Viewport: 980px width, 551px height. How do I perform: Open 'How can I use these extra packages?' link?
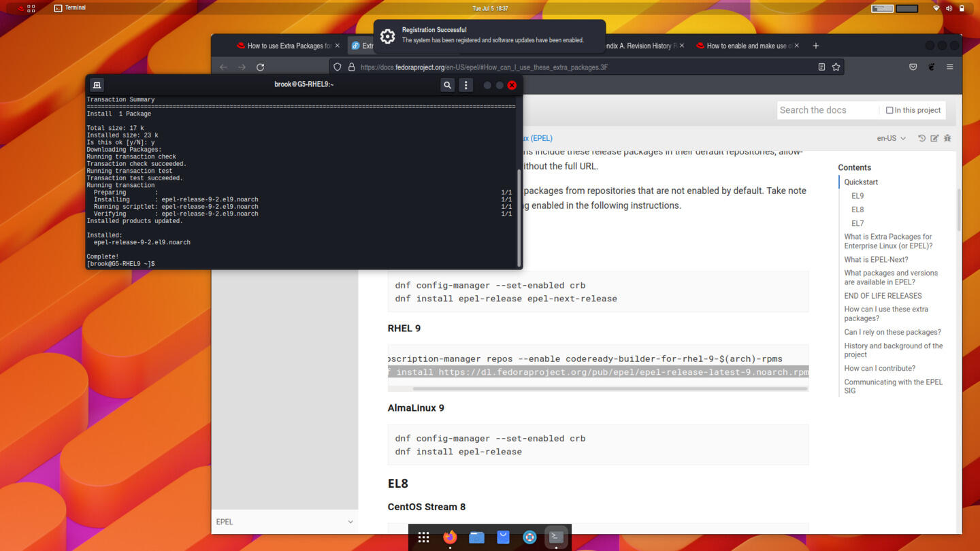pos(886,314)
